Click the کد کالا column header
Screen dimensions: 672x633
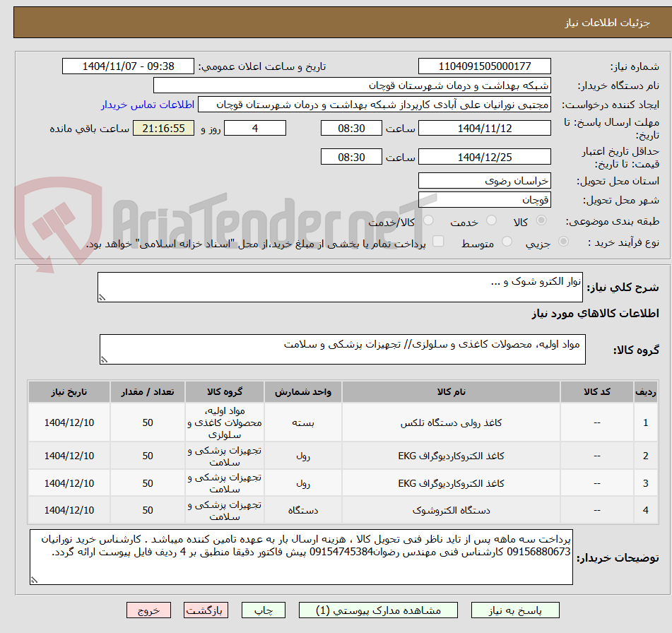597,391
